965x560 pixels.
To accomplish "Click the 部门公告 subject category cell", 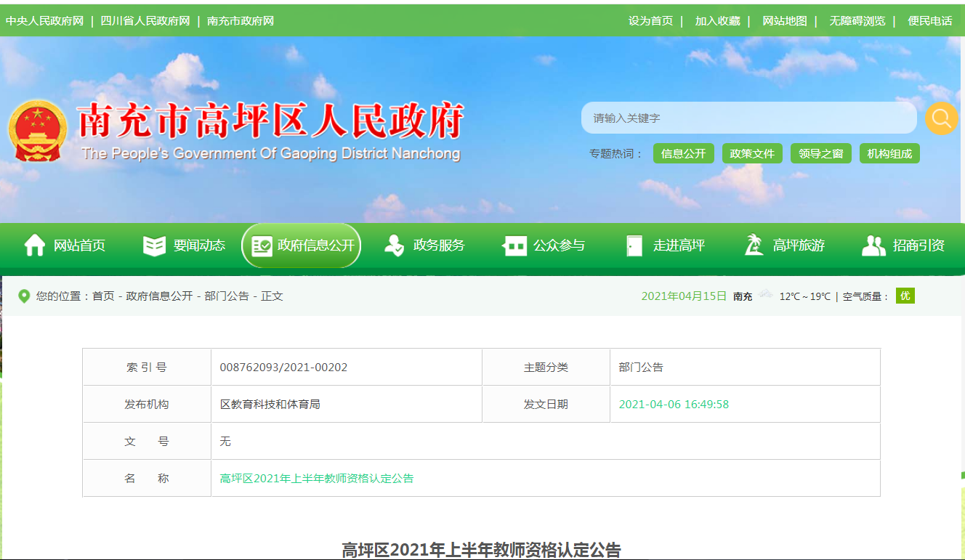I will pos(745,368).
